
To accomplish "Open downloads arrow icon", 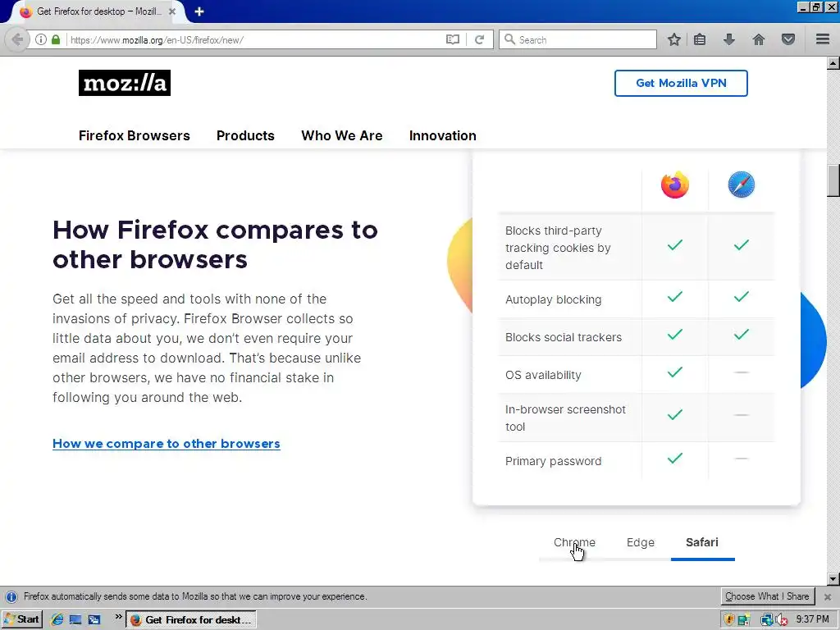I will pyautogui.click(x=729, y=39).
